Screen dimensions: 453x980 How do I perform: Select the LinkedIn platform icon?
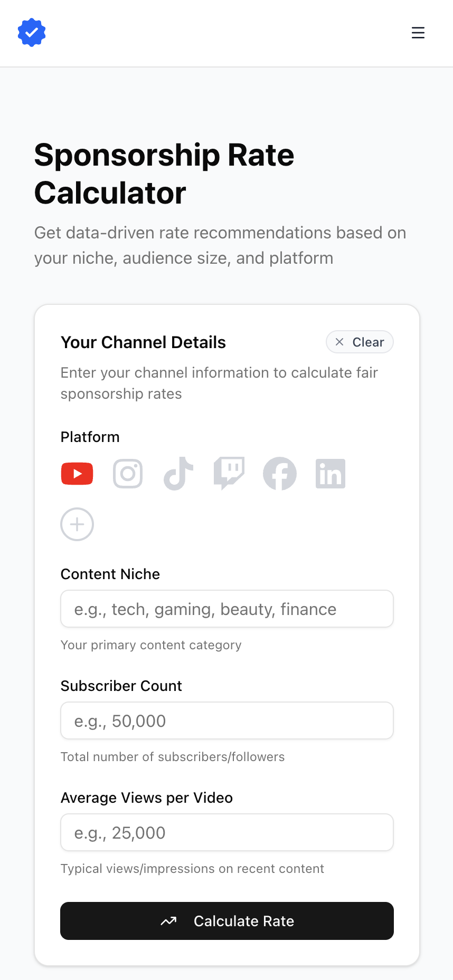point(331,474)
